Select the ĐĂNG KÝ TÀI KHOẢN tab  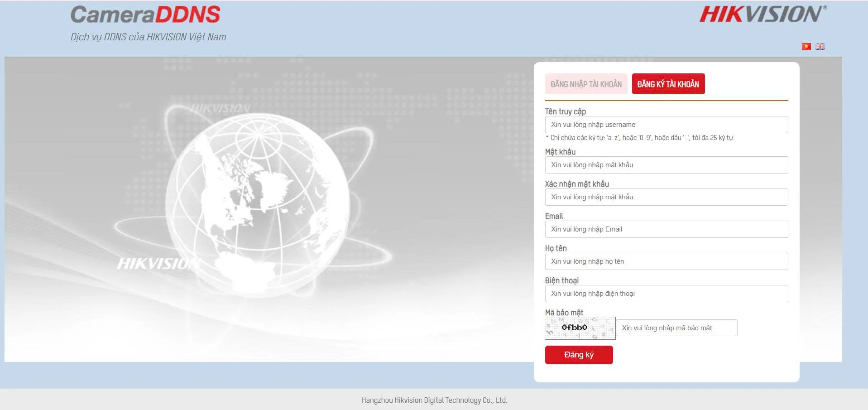(x=668, y=84)
